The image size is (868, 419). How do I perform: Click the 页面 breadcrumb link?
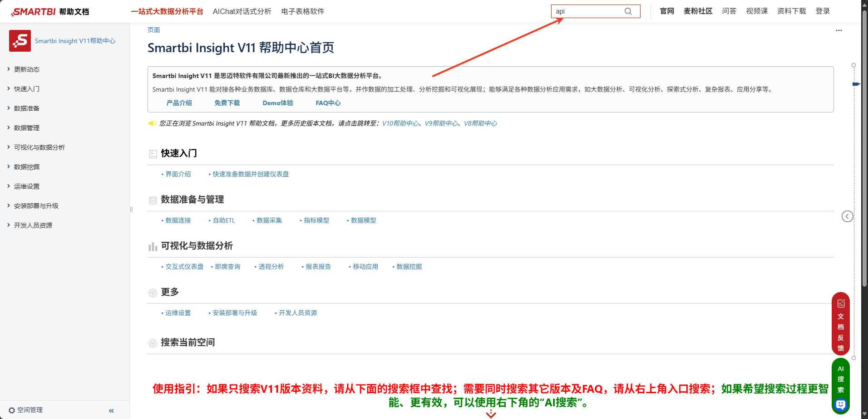click(154, 30)
